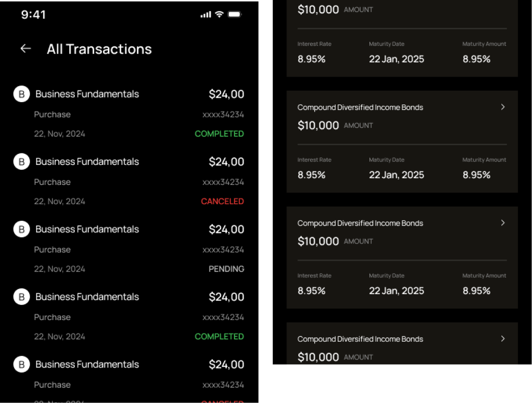532x403 pixels.
Task: Expand the bottom Compound Diversified Income Bonds chevron
Action: pyautogui.click(x=503, y=339)
